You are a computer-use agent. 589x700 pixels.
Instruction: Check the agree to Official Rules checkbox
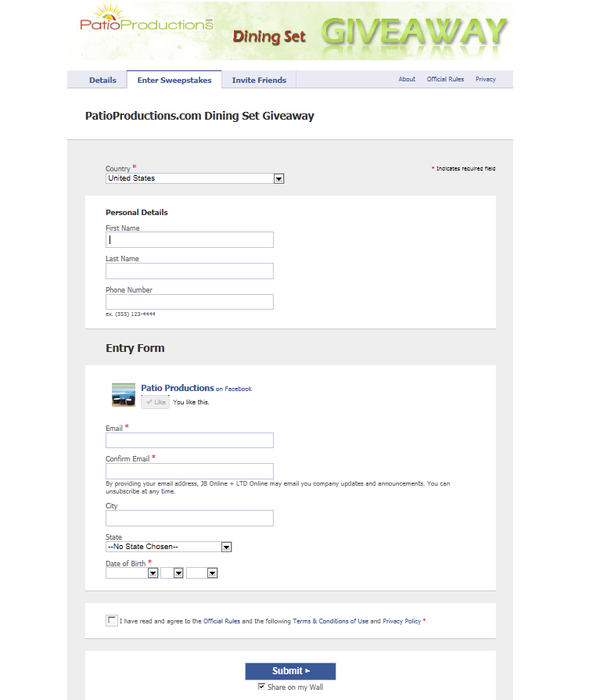(112, 620)
